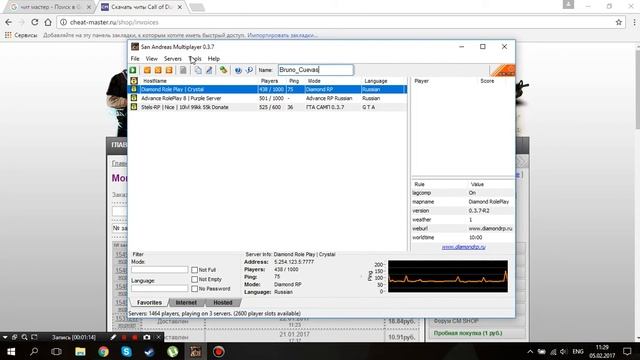Click the green wrench tool icon
The image size is (640, 360).
(x=223, y=70)
